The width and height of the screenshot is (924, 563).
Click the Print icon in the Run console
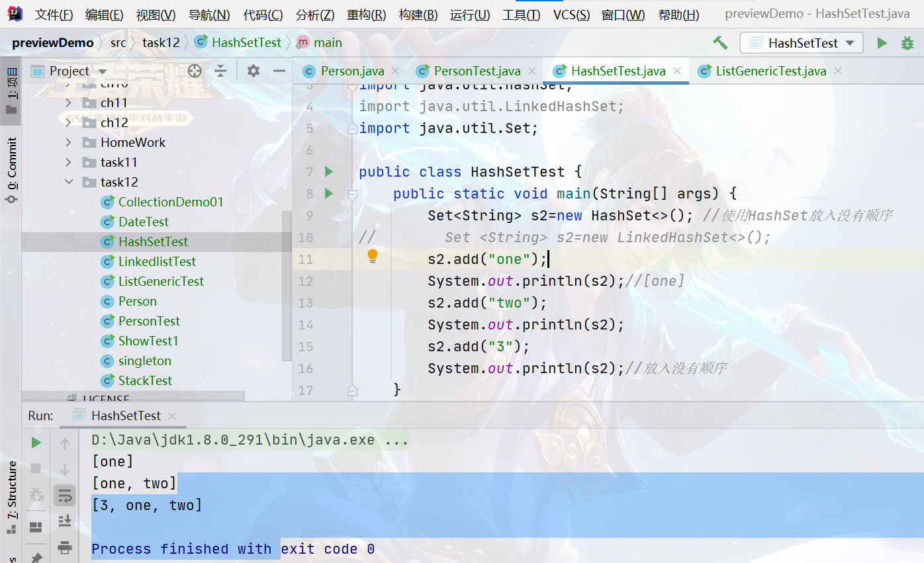65,547
